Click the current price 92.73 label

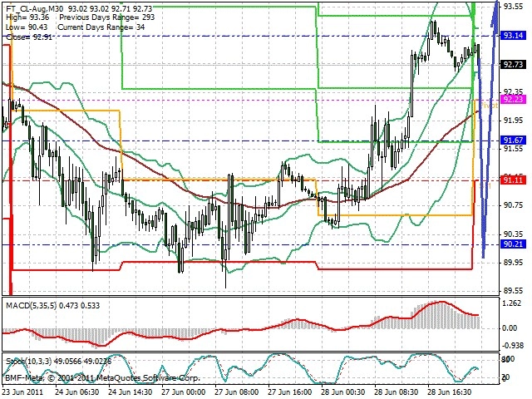pyautogui.click(x=513, y=64)
